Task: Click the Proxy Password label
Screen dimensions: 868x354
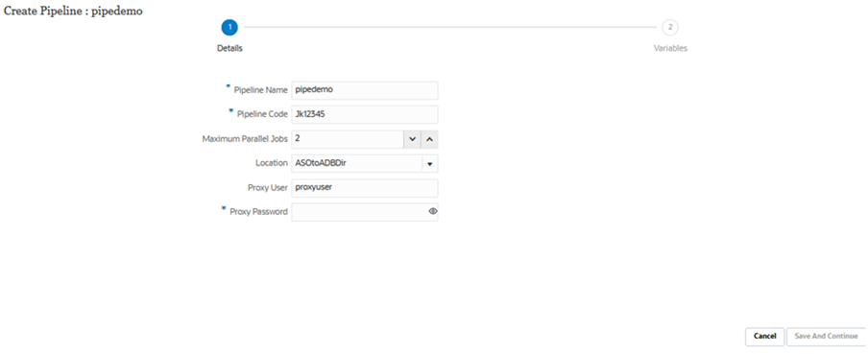Action: coord(258,211)
